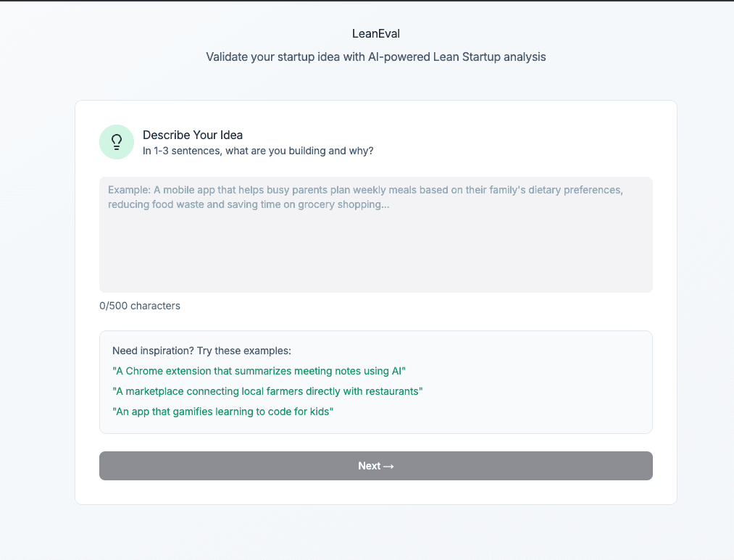The image size is (734, 560).
Task: Click inside the idea description text area
Action: tap(375, 232)
